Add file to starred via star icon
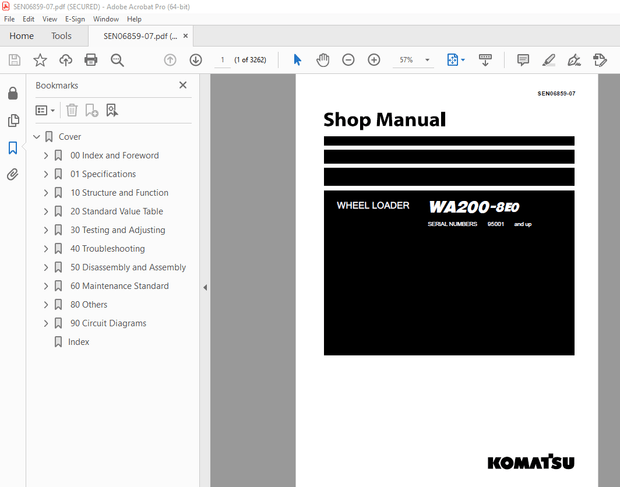The width and height of the screenshot is (620, 487). pyautogui.click(x=40, y=60)
